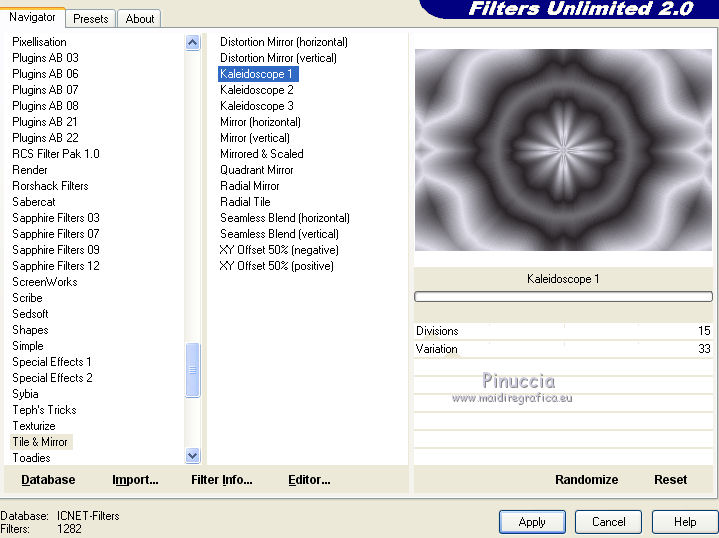Open the About tab
The width and height of the screenshot is (719, 538).
coord(139,19)
